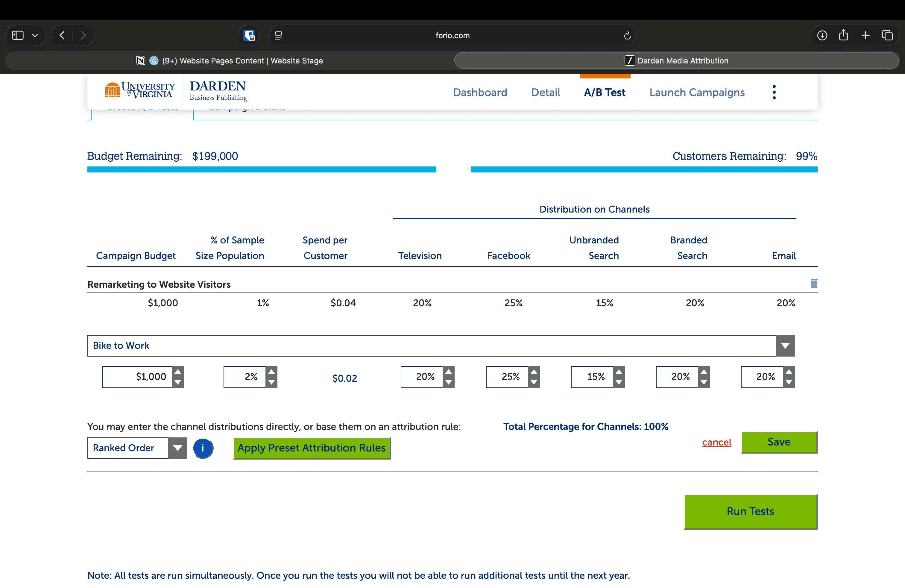Screen dimensions: 905x588
Task: Open Safari downloads icon
Action: [822, 35]
